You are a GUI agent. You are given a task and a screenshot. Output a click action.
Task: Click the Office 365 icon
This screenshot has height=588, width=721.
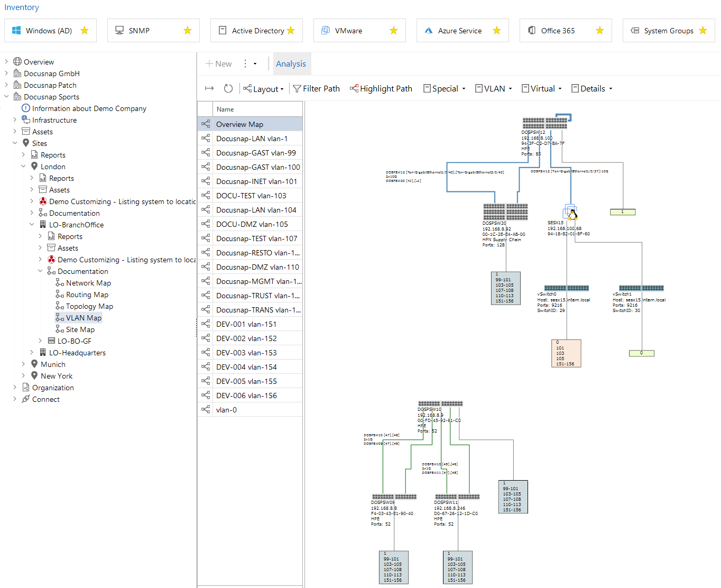tap(532, 31)
